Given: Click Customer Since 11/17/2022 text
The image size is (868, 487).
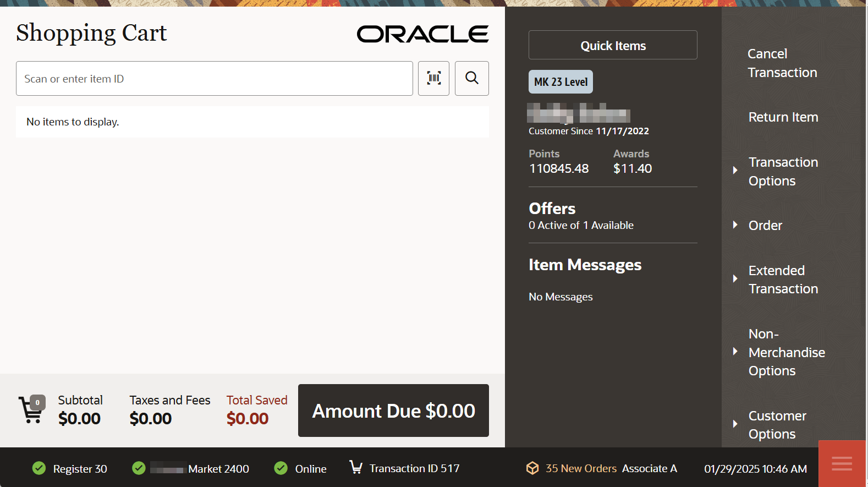Looking at the screenshot, I should [589, 131].
